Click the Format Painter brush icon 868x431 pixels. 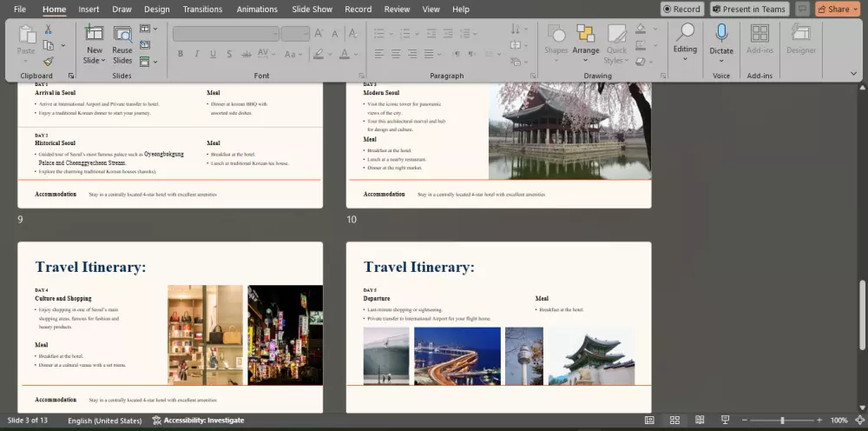coord(49,62)
